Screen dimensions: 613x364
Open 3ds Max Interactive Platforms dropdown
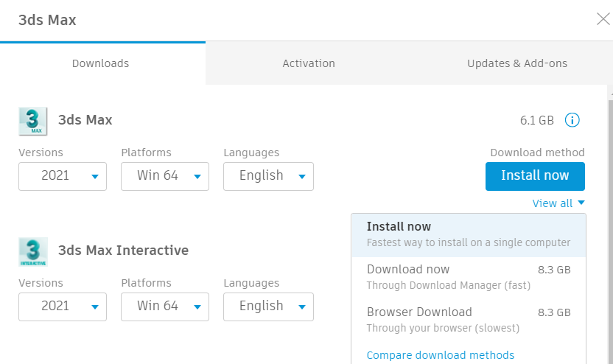pyautogui.click(x=165, y=307)
